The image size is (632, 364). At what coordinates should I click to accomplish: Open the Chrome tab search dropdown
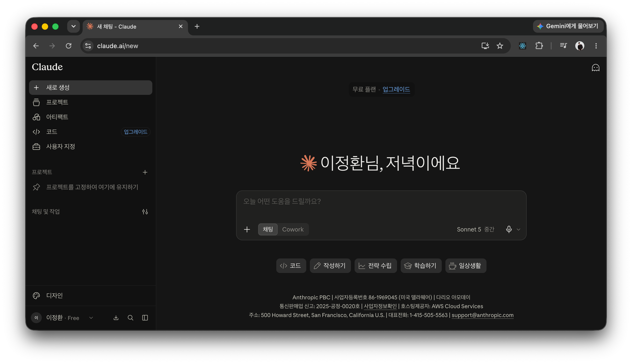point(73,26)
